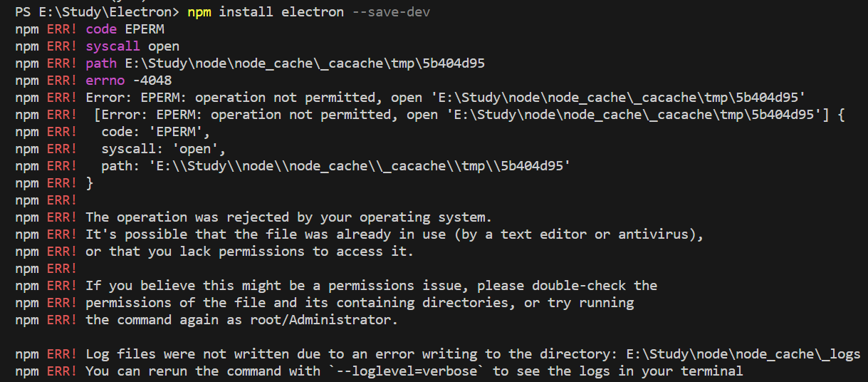Click the closing curly brace of the error object

pos(90,183)
